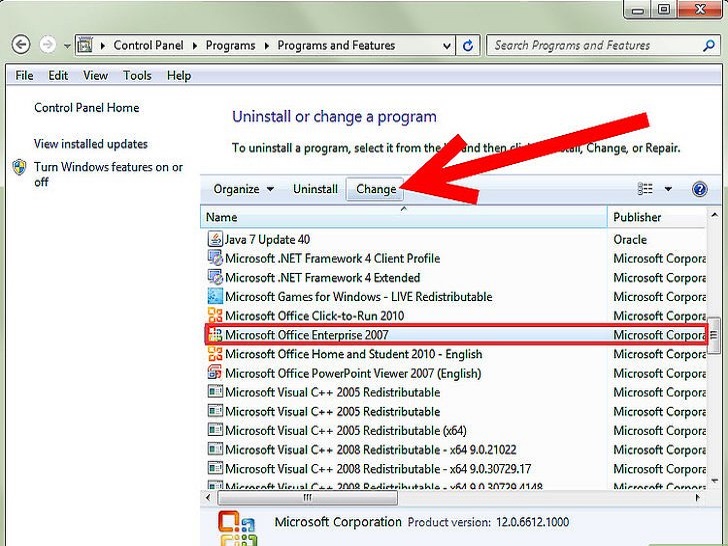728x546 pixels.
Task: Open the Tools menu
Action: click(x=137, y=75)
